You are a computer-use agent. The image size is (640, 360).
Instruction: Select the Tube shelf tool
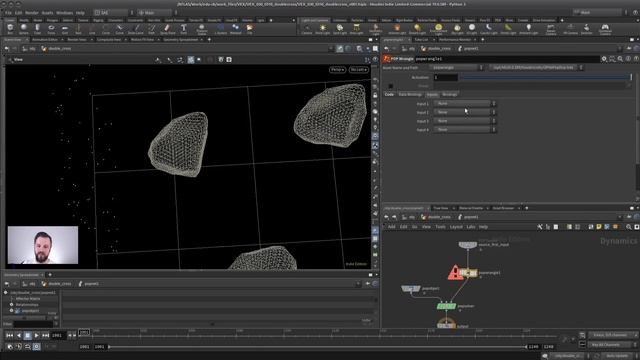[37, 29]
